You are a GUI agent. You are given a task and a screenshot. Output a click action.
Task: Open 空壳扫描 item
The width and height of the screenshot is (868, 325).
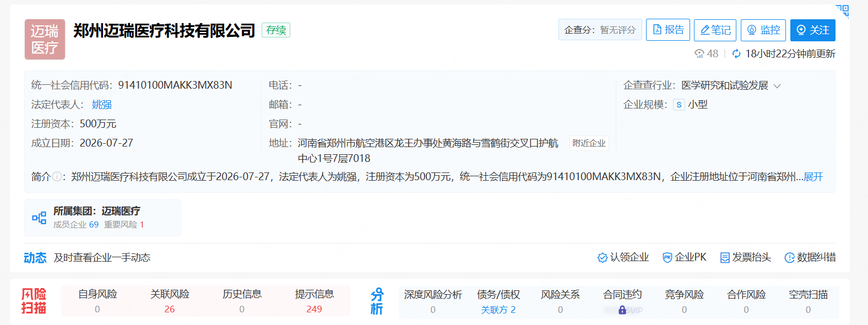click(x=808, y=302)
